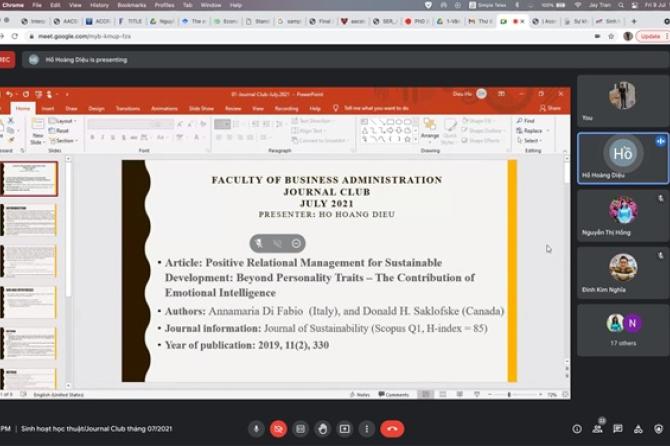Click the Update button in Chrome
The width and height of the screenshot is (670, 446).
pos(649,36)
